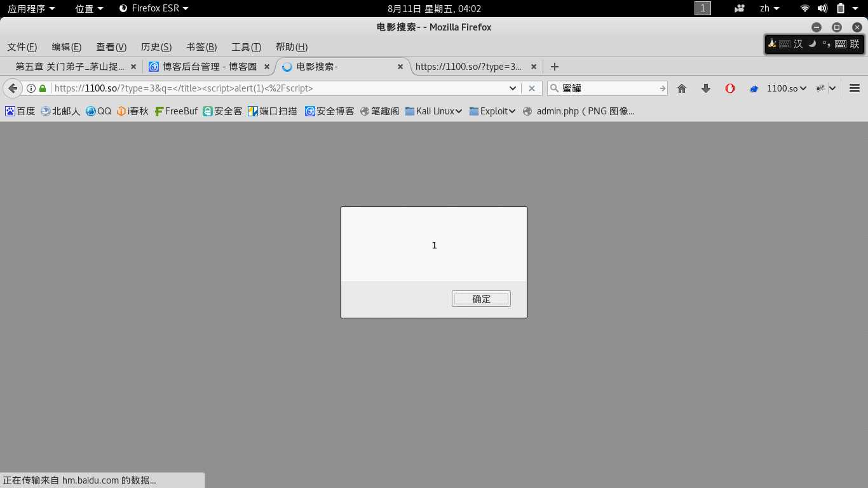Open the QQ bookmark
This screenshot has width=868, height=488.
[98, 111]
